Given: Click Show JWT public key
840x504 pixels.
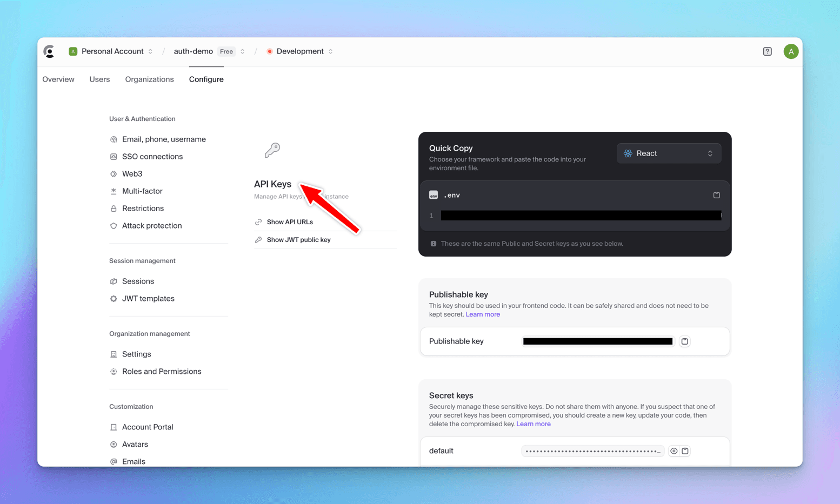Looking at the screenshot, I should click(298, 240).
